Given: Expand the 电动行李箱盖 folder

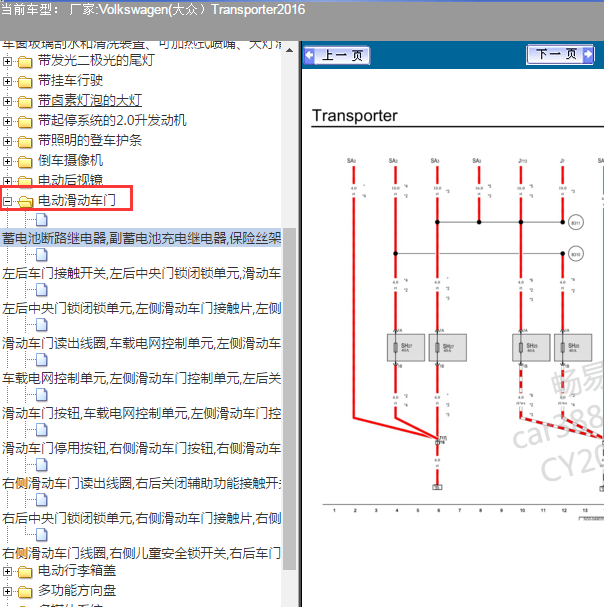Looking at the screenshot, I should [7, 571].
